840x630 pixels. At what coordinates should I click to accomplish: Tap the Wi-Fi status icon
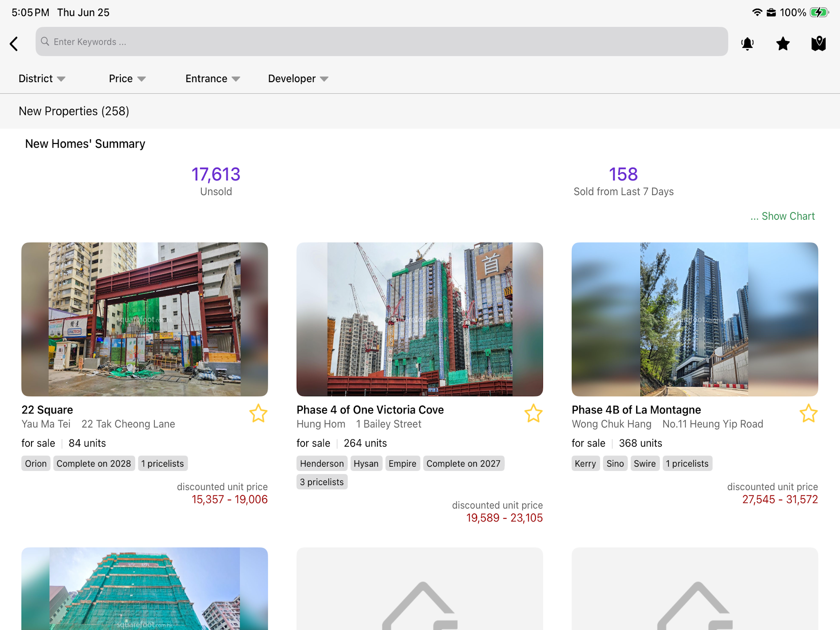pyautogui.click(x=757, y=12)
